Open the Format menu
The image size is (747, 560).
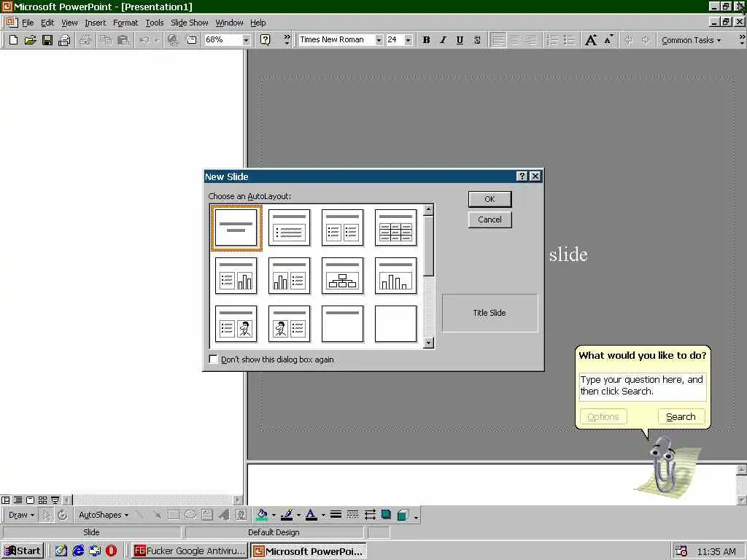125,23
